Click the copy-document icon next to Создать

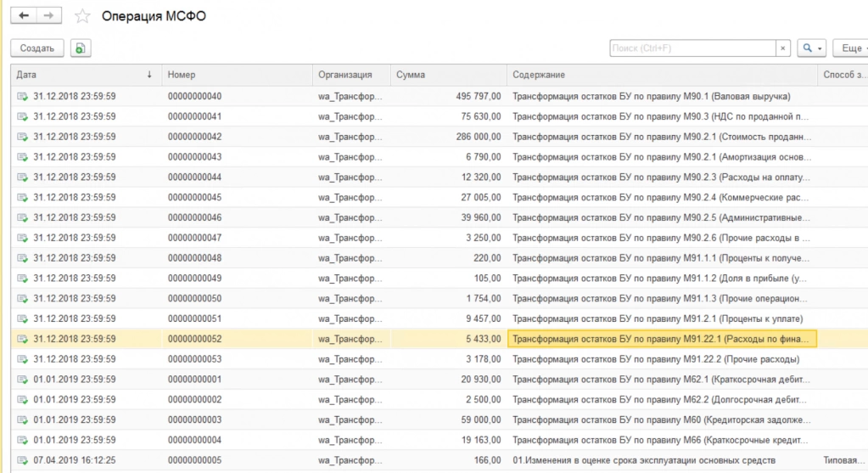tap(81, 48)
